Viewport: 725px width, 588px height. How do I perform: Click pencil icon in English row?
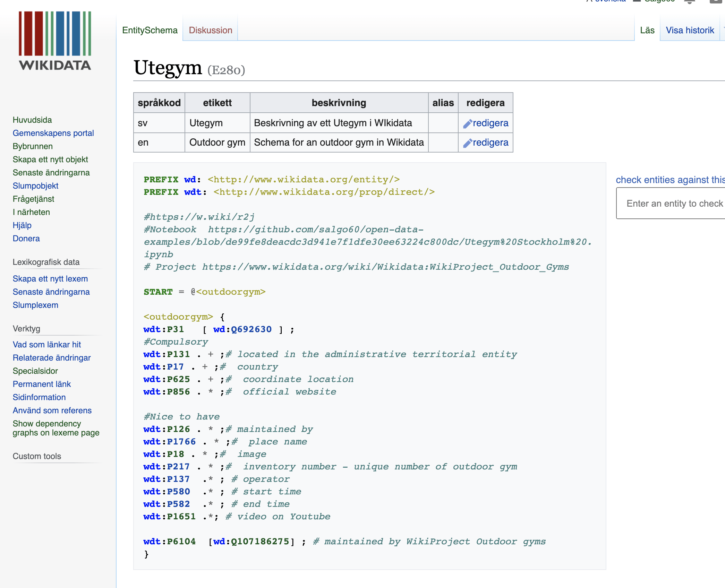467,143
